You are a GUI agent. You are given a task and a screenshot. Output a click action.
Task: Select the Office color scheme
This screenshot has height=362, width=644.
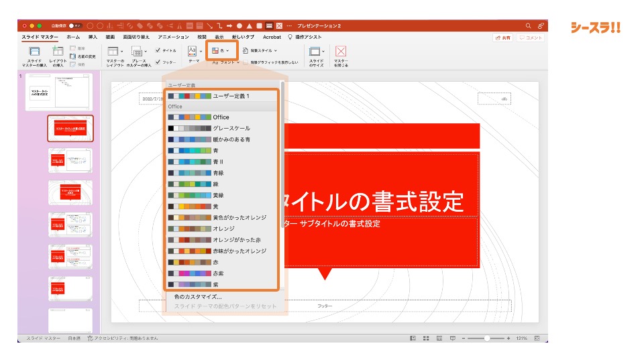coord(222,117)
